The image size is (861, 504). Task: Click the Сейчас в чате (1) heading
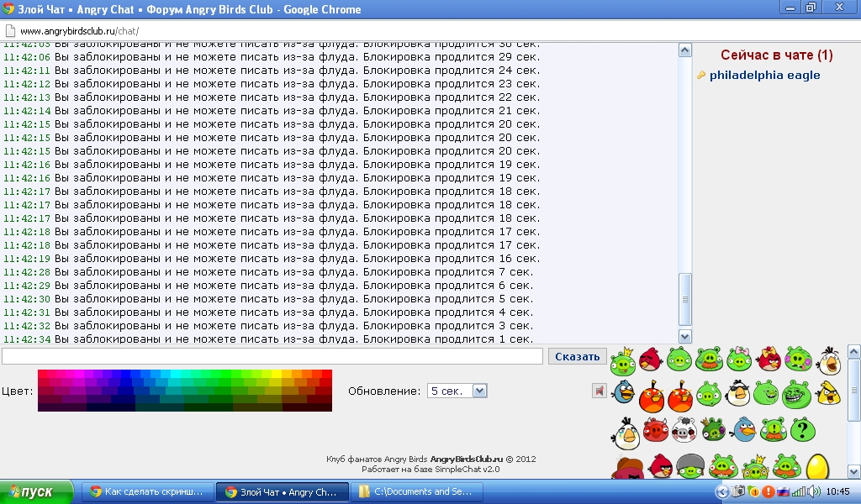776,55
